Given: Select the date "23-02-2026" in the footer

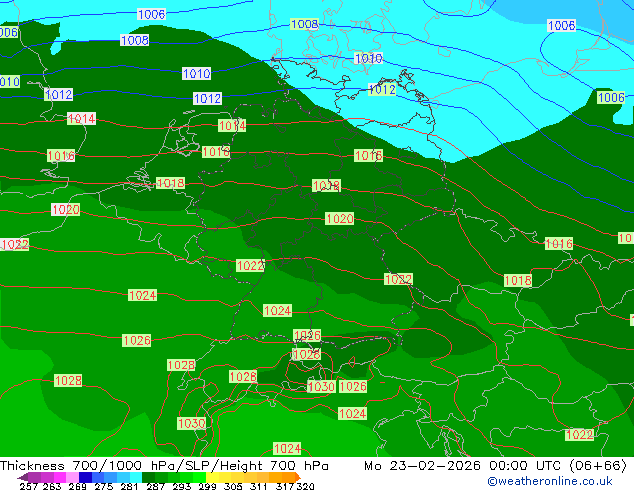Looking at the screenshot, I should click(x=435, y=466).
